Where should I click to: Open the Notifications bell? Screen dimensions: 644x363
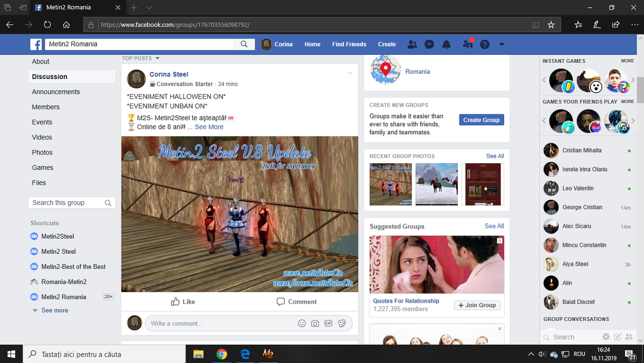click(x=446, y=44)
